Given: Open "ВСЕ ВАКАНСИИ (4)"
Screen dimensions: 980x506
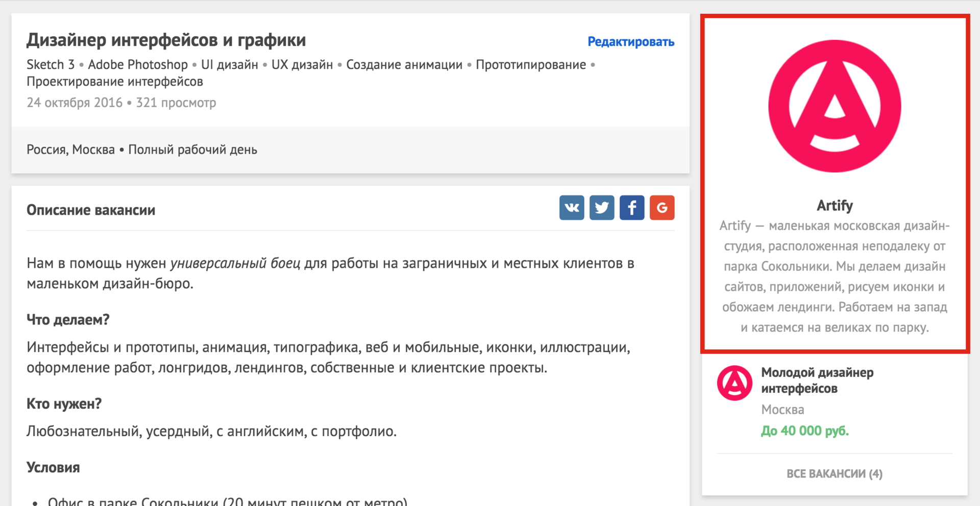Looking at the screenshot, I should click(x=834, y=473).
